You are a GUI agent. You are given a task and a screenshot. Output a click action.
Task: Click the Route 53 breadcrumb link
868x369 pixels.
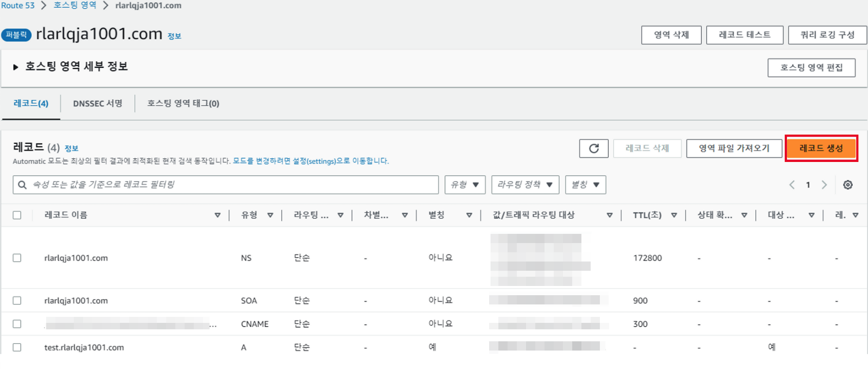coord(18,6)
